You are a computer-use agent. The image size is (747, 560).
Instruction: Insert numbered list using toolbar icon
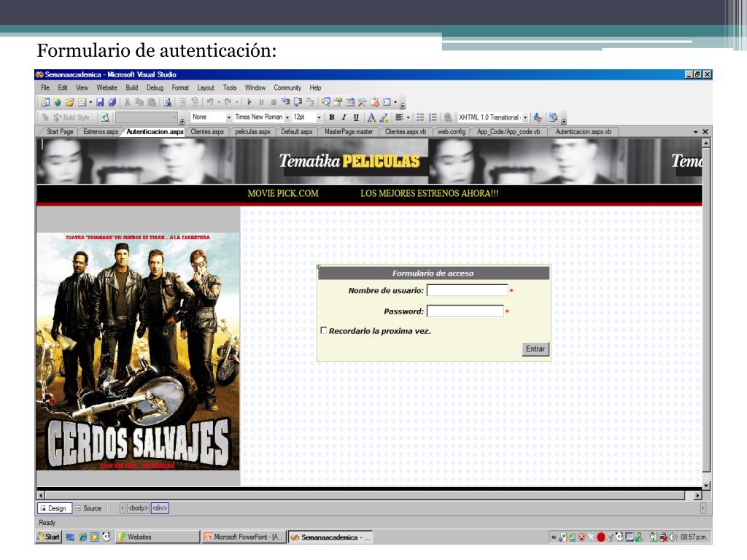click(433, 117)
